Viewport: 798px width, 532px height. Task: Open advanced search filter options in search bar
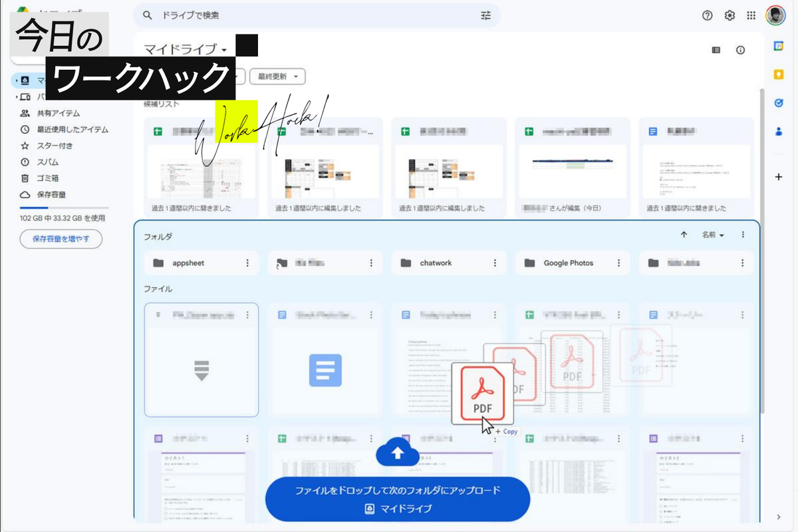(485, 15)
